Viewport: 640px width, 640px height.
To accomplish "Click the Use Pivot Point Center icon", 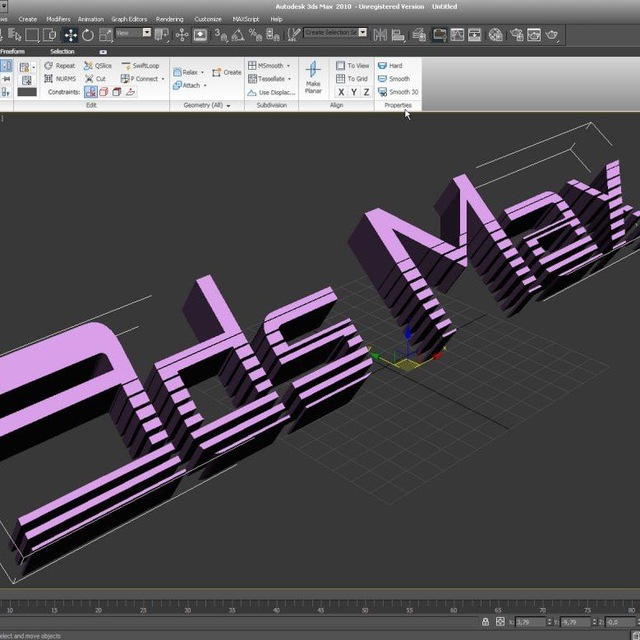I will click(x=162, y=35).
